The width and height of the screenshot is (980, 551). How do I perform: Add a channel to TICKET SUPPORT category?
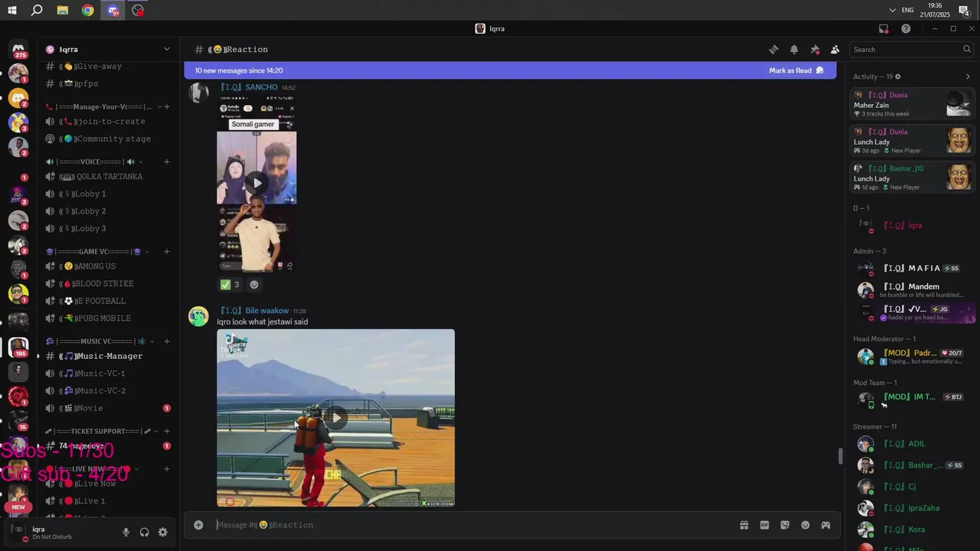(166, 431)
